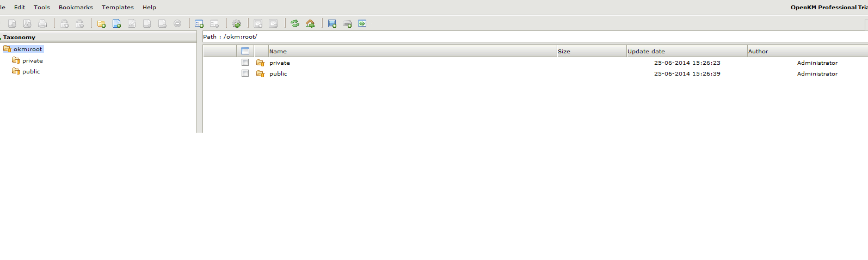Open the Bookmarks menu

pos(76,7)
